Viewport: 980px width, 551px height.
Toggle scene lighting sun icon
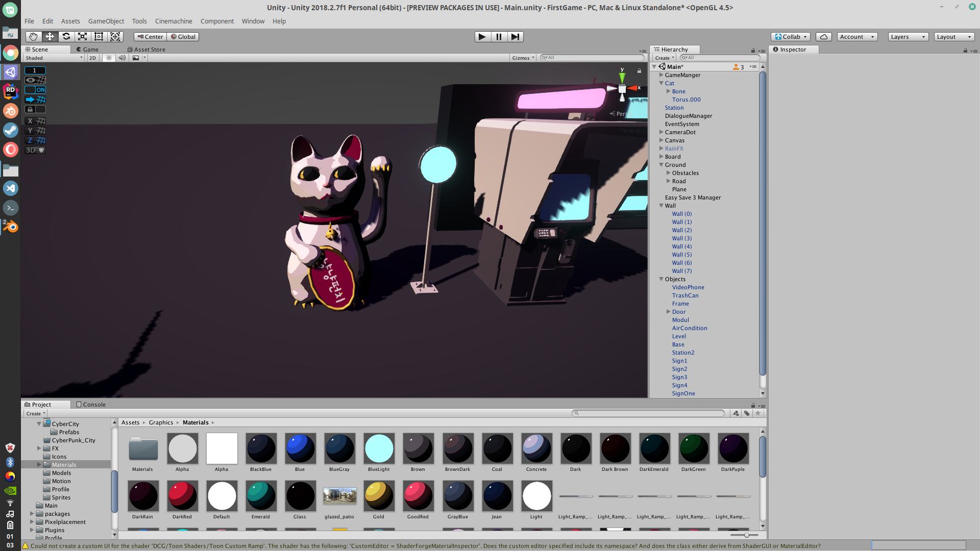point(109,58)
